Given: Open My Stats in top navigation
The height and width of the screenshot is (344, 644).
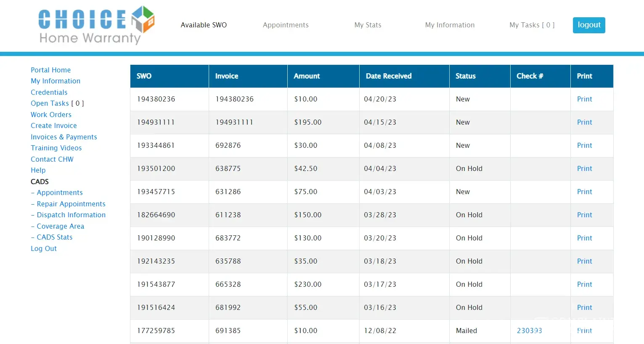Looking at the screenshot, I should 368,25.
